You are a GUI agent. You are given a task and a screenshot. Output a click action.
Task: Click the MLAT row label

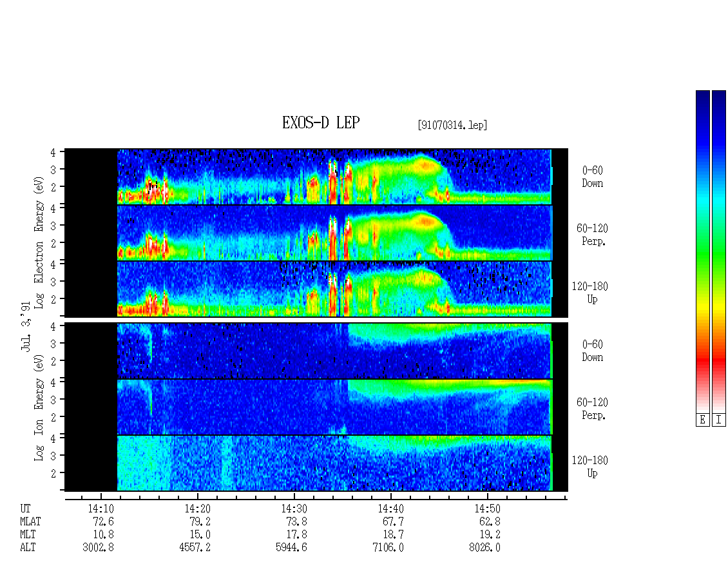[30, 521]
